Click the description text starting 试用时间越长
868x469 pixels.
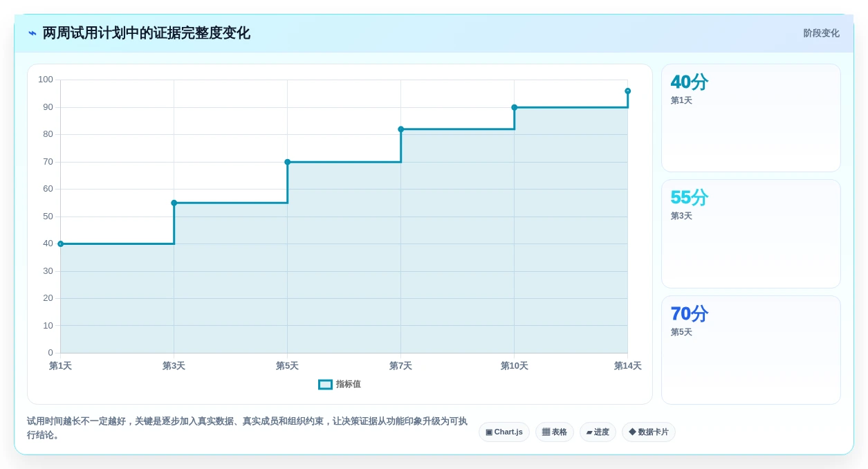[x=248, y=428]
